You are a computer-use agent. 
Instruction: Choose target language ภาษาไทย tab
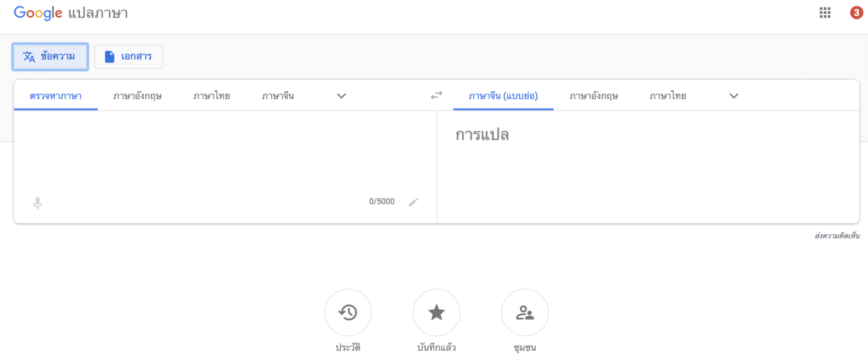point(668,96)
